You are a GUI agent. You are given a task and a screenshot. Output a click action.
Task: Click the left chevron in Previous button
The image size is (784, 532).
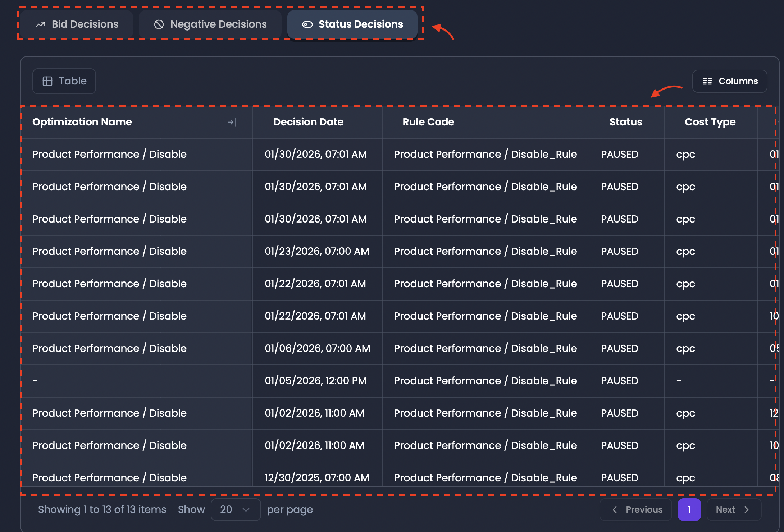click(615, 510)
